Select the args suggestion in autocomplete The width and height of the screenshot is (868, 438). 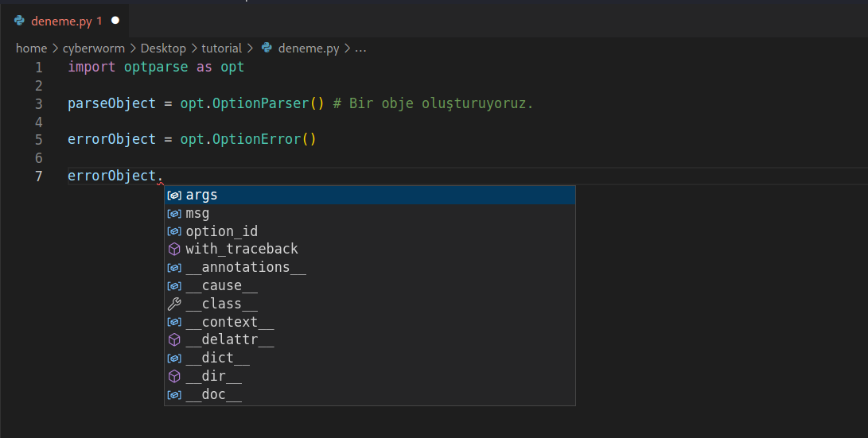click(201, 195)
